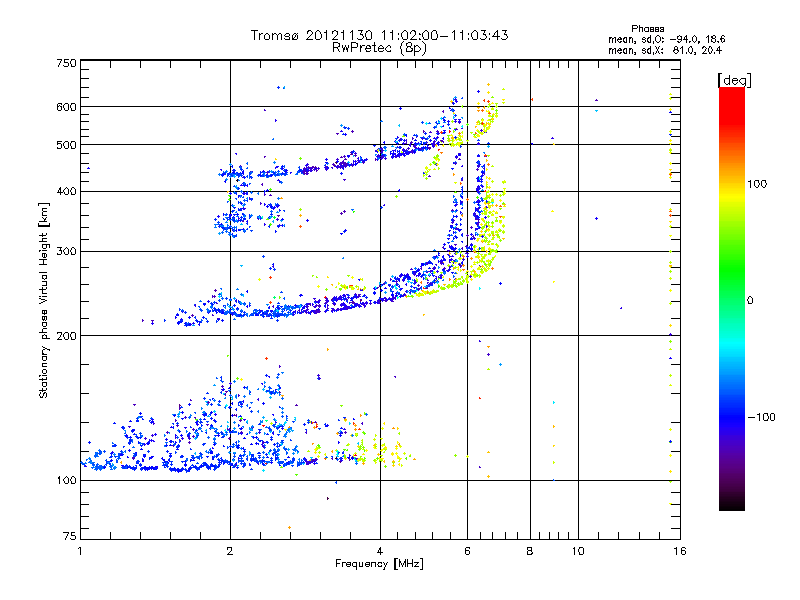Click the plot title 'Tromsø 20121130 11:02:00-11:03:43'

(x=379, y=35)
